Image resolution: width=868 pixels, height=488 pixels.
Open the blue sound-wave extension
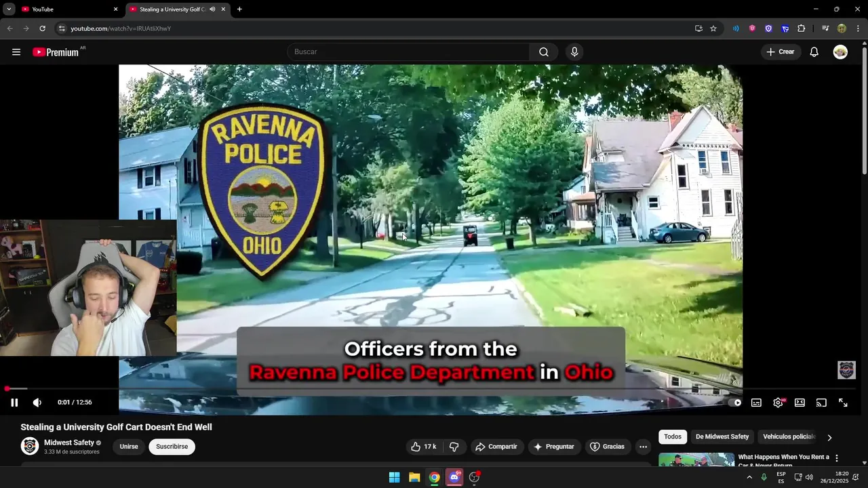coord(736,28)
